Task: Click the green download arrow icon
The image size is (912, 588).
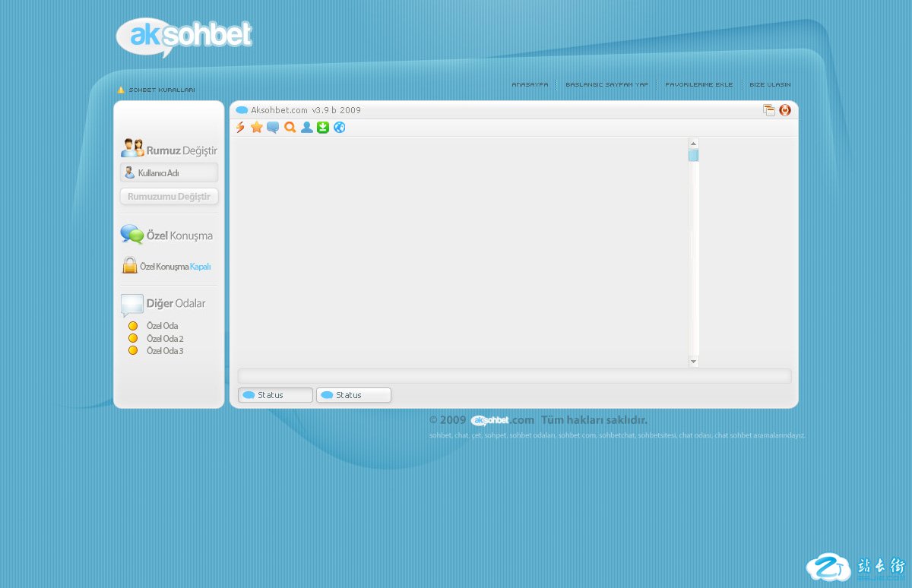Action: tap(323, 128)
